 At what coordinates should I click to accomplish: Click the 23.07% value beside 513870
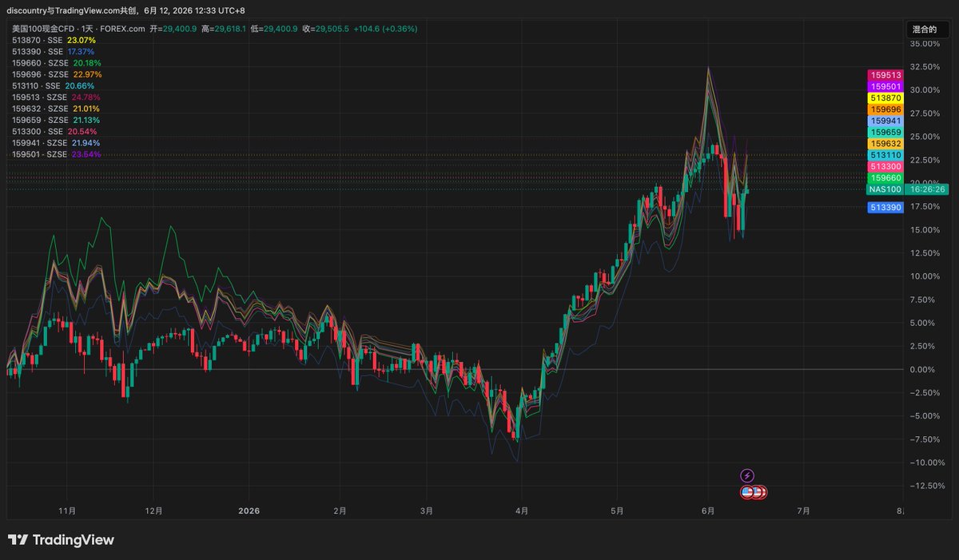pyautogui.click(x=82, y=40)
